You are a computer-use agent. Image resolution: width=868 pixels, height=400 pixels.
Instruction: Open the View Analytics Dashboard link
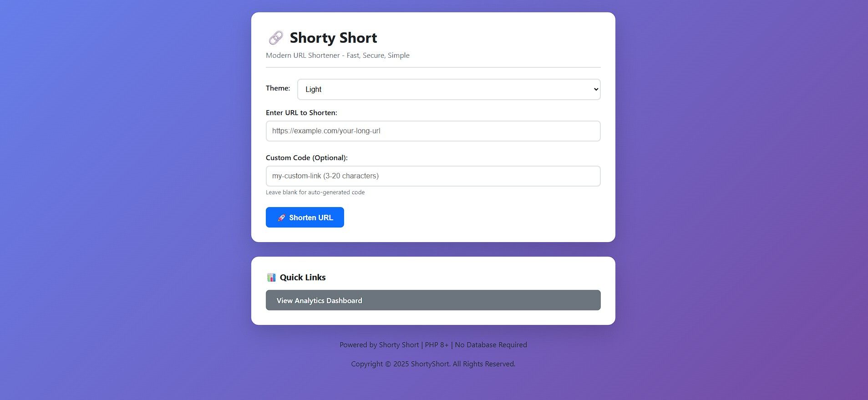(x=433, y=300)
